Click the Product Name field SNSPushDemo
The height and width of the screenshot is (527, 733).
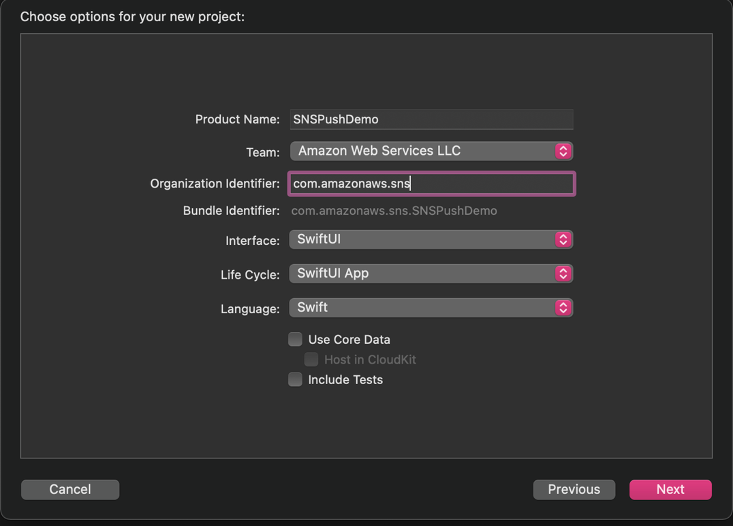coord(430,119)
